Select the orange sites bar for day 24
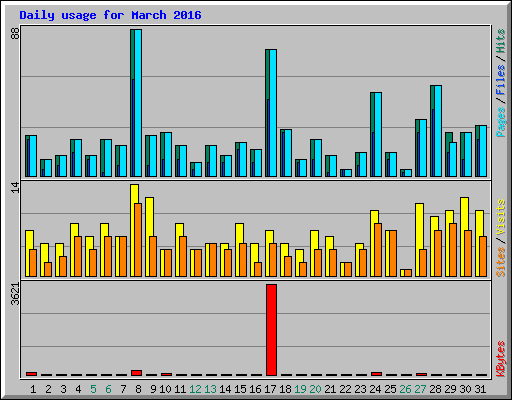 click(x=378, y=250)
